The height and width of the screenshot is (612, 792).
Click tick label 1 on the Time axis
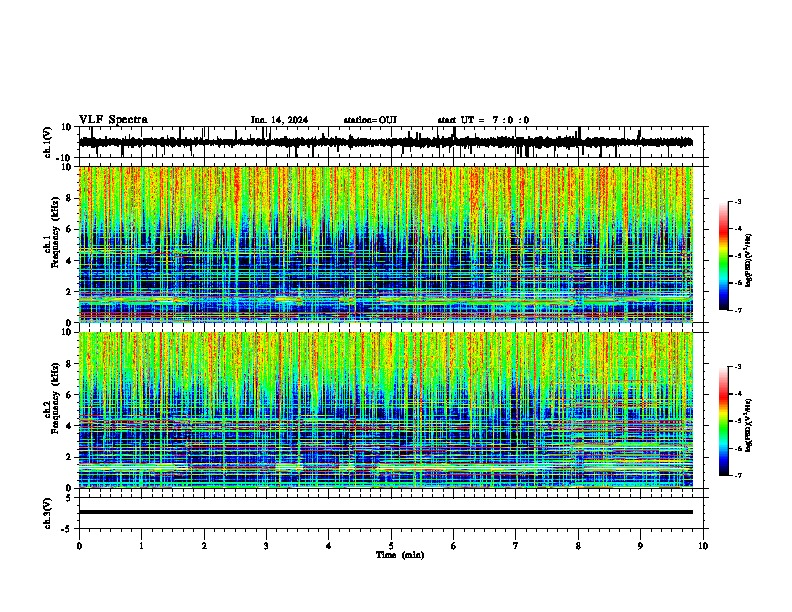pos(141,546)
